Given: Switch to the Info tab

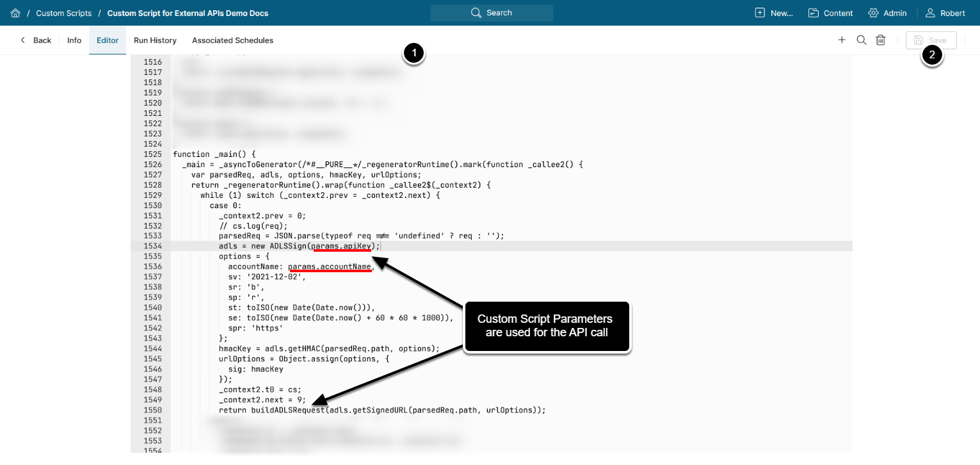Looking at the screenshot, I should tap(74, 40).
